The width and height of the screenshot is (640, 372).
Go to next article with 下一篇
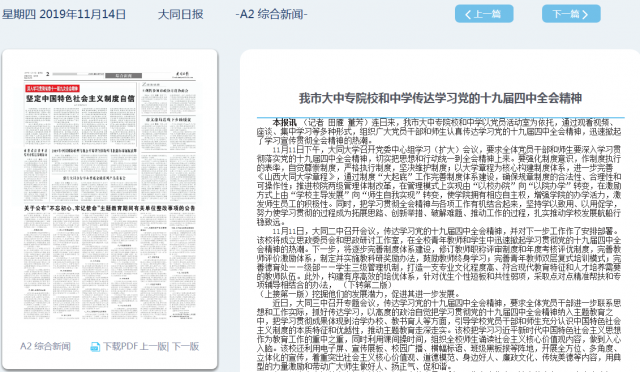[571, 14]
